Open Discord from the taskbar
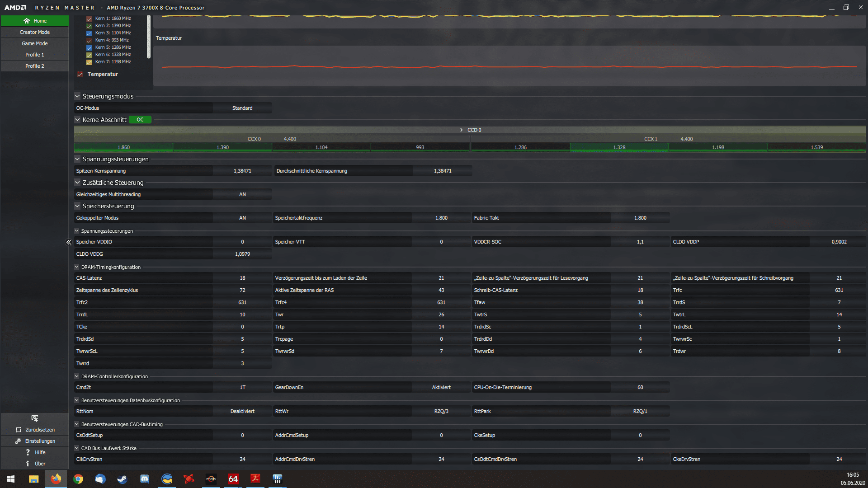 point(145,479)
